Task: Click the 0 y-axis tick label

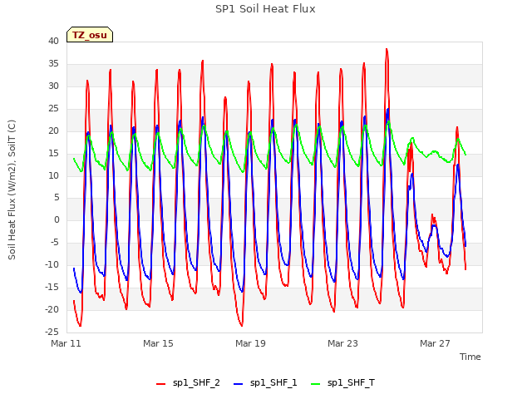Action: pyautogui.click(x=57, y=219)
